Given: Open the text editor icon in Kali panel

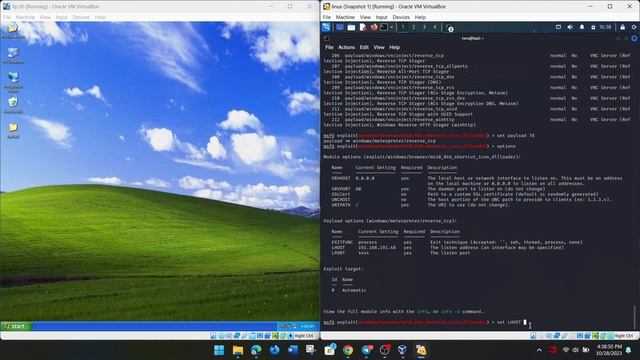Looking at the screenshot, I should (x=362, y=27).
